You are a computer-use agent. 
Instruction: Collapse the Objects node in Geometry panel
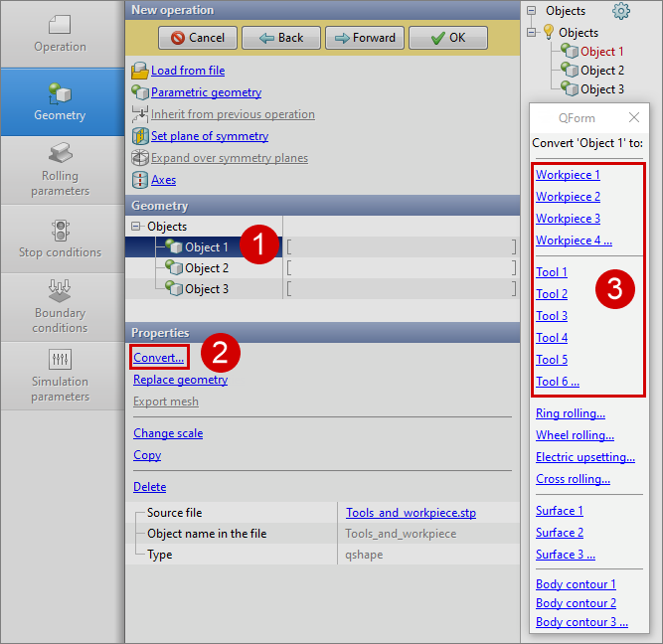tap(137, 227)
